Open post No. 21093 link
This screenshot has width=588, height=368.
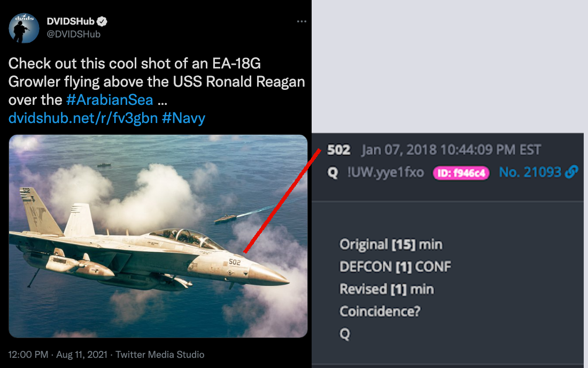point(530,172)
